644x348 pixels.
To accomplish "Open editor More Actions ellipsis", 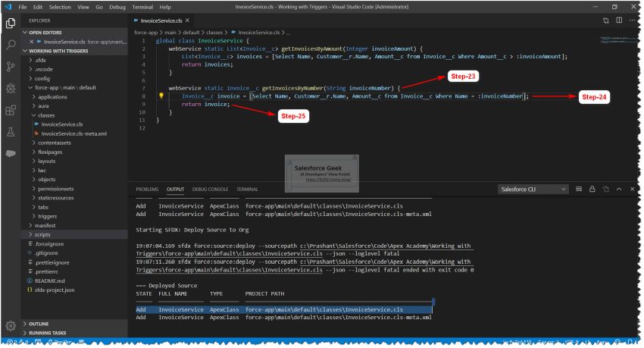I will pos(632,20).
